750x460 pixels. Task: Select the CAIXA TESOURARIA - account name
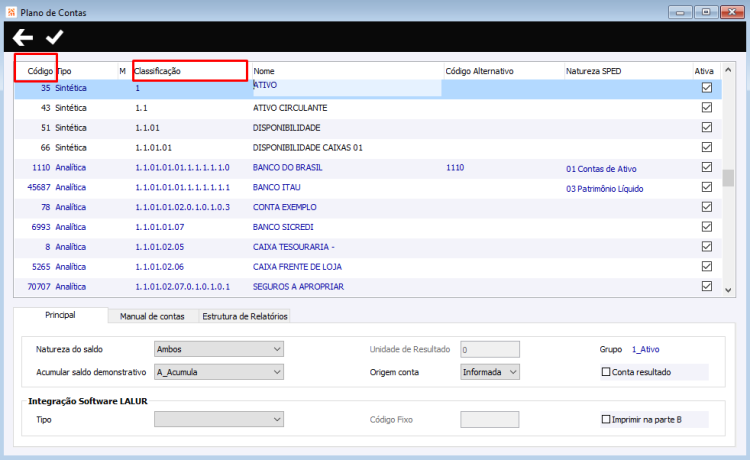[294, 247]
